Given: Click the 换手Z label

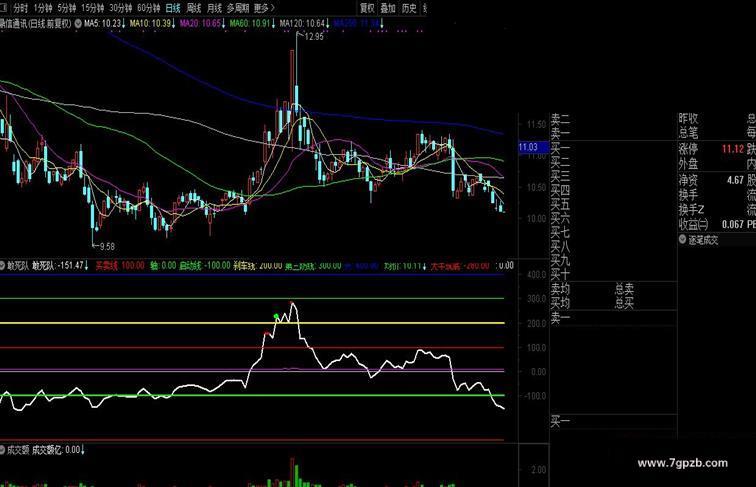Looking at the screenshot, I should (691, 209).
